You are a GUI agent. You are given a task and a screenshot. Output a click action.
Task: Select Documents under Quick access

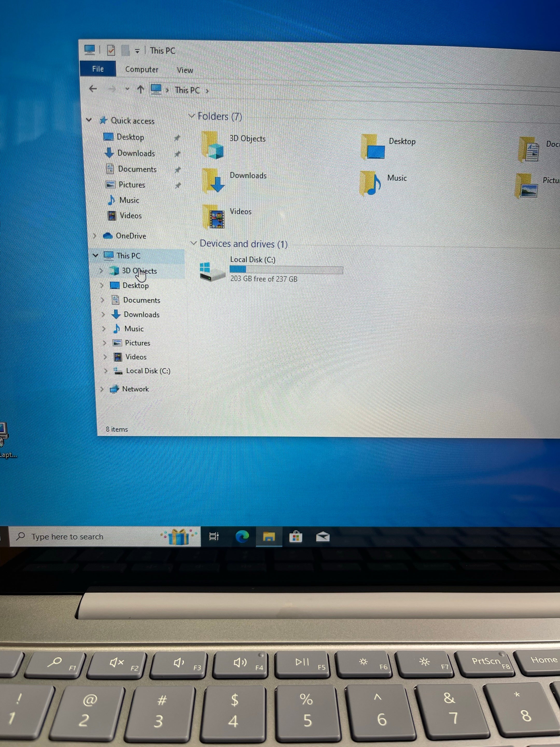pyautogui.click(x=137, y=169)
